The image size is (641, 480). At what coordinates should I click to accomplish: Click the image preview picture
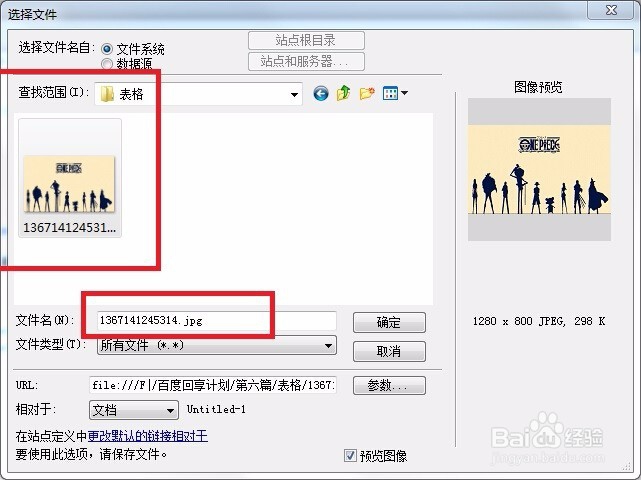coord(539,169)
